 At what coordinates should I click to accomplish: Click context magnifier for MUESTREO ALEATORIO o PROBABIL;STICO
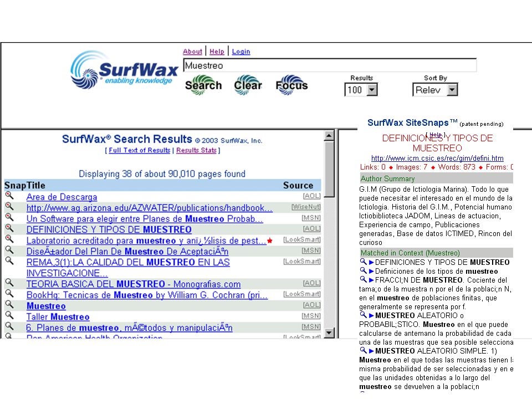pyautogui.click(x=364, y=315)
